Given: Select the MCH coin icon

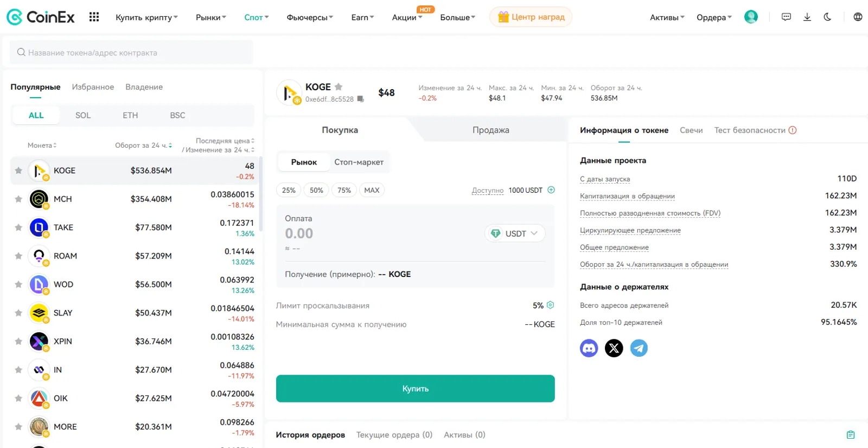Looking at the screenshot, I should (39, 199).
